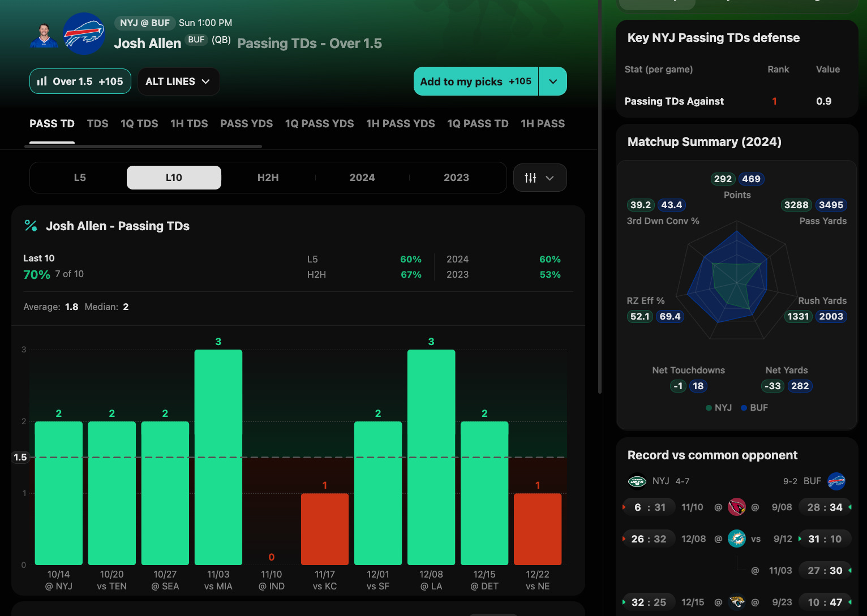
Task: Select the 2024 season filter
Action: click(x=362, y=178)
